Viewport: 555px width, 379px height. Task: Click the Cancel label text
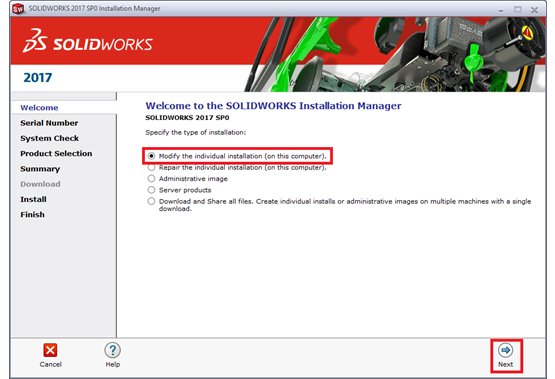[x=51, y=364]
